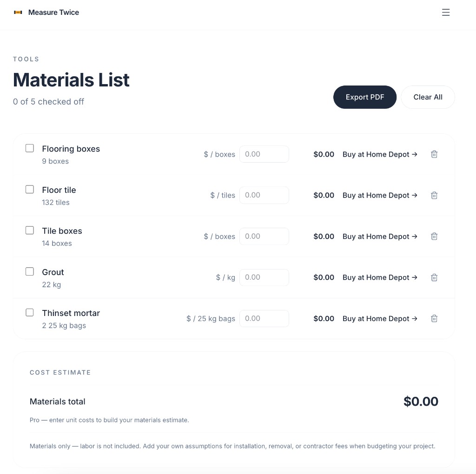The width and height of the screenshot is (476, 474).
Task: Remove Thinset mortar with trash icon
Action: (x=434, y=319)
